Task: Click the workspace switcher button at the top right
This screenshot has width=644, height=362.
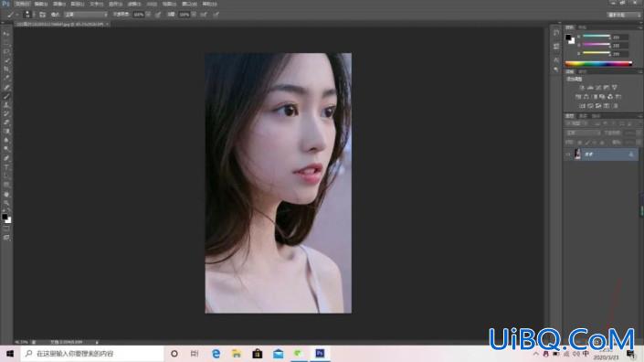Action: (624, 15)
